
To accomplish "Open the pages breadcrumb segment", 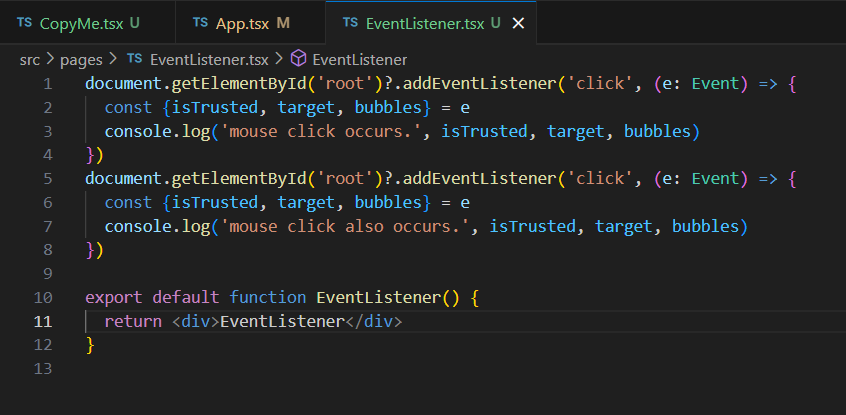I will point(81,59).
